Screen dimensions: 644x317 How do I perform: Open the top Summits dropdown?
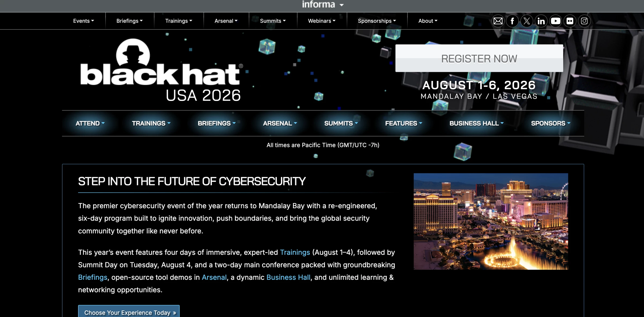coord(273,21)
